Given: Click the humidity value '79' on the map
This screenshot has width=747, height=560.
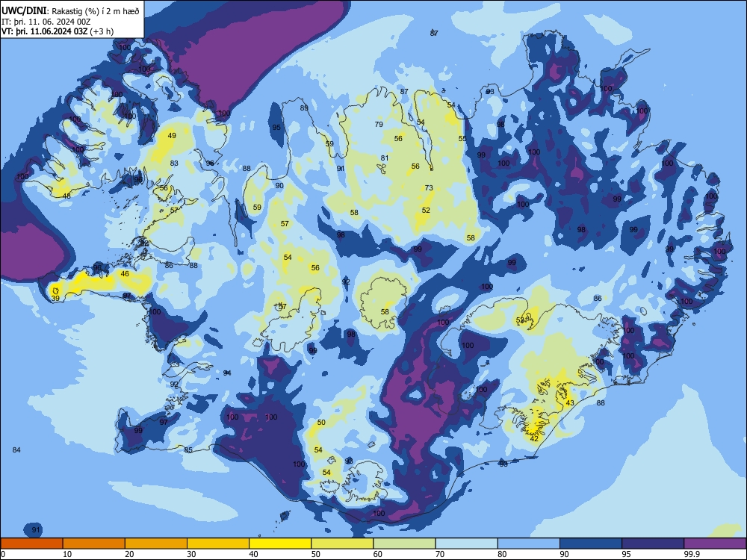Looking at the screenshot, I should (379, 124).
